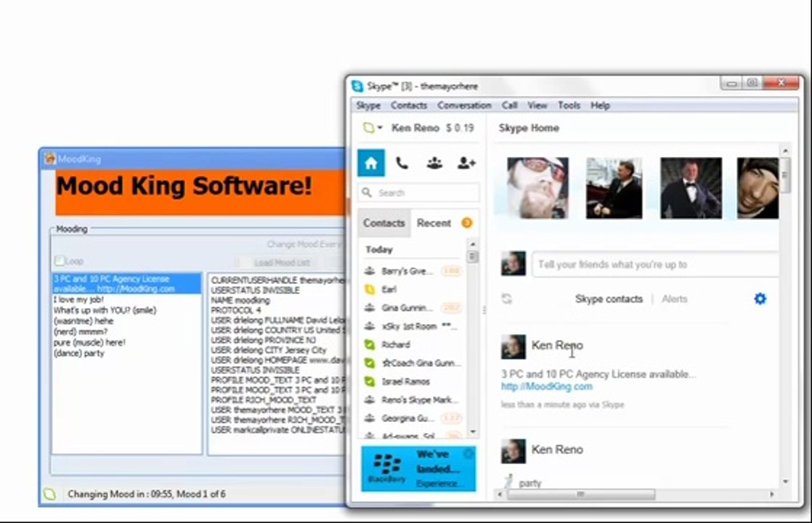This screenshot has height=523, width=812.
Task: Click the contact list scroll down arrow
Action: (x=472, y=431)
